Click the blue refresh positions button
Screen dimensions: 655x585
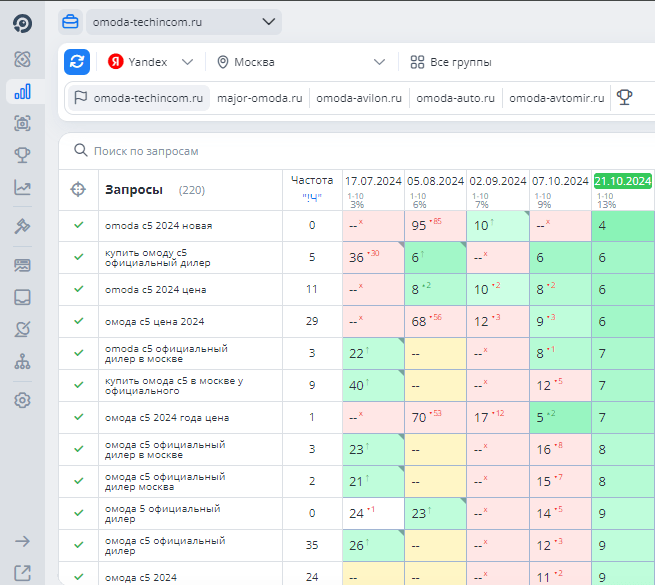[77, 62]
